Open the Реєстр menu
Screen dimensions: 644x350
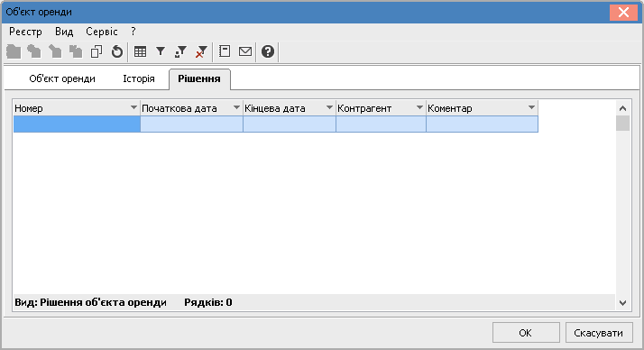coord(25,32)
